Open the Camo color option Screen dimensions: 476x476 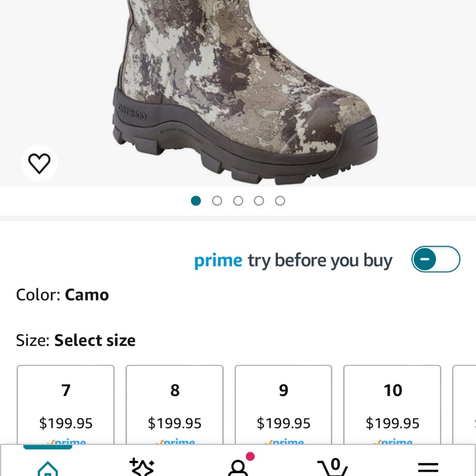pyautogui.click(x=62, y=295)
